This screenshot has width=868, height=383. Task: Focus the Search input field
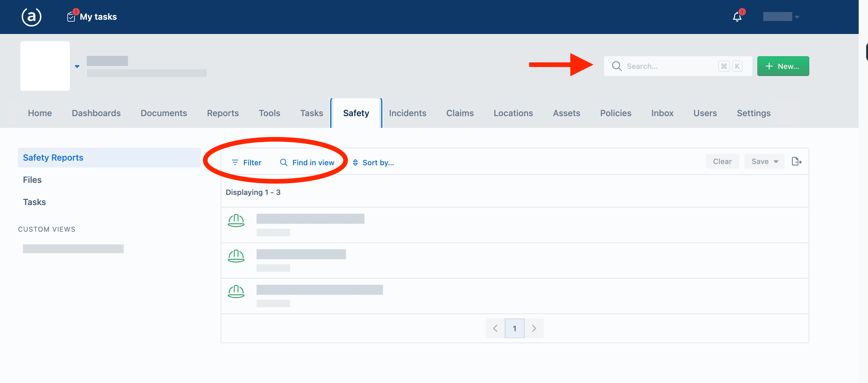coord(678,66)
